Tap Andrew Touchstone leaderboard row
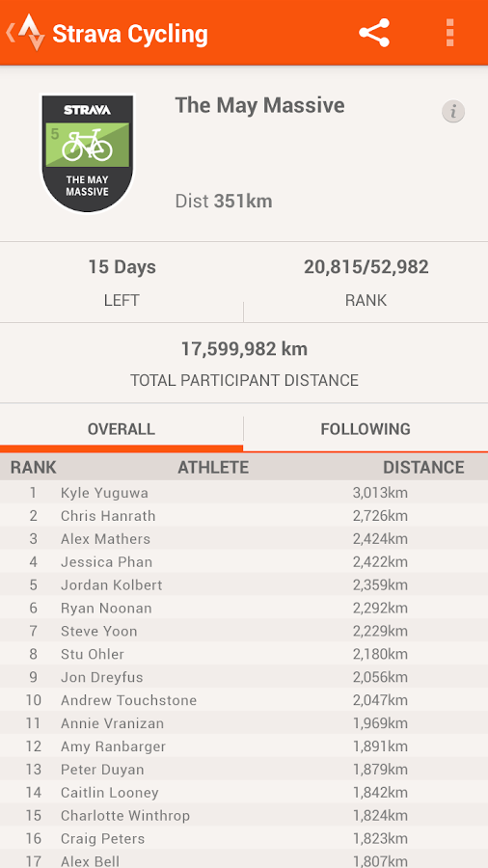Image resolution: width=488 pixels, height=868 pixels. [x=244, y=700]
